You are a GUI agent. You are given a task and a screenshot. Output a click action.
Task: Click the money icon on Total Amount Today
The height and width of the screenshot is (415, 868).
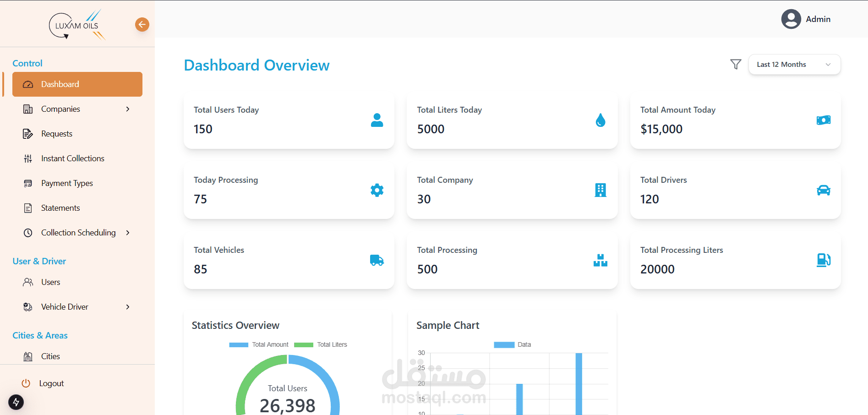coord(824,120)
